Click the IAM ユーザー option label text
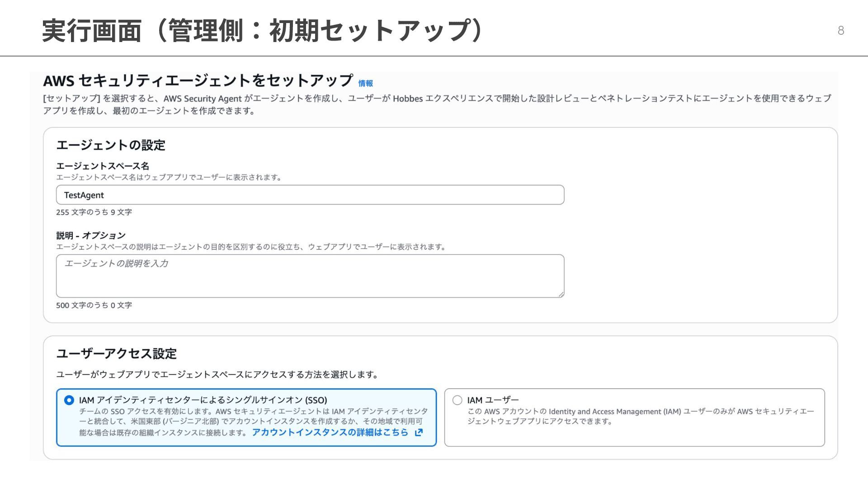Image resolution: width=868 pixels, height=488 pixels. pos(493,400)
